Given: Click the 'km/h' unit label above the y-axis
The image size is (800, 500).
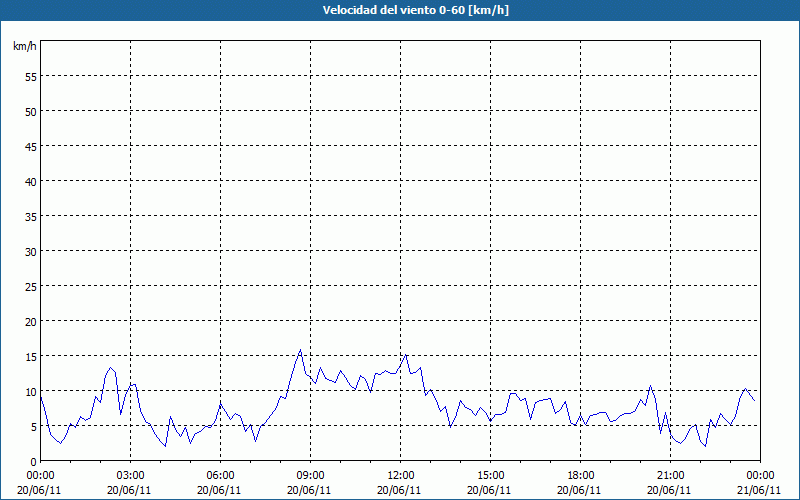Looking at the screenshot, I should (25, 46).
